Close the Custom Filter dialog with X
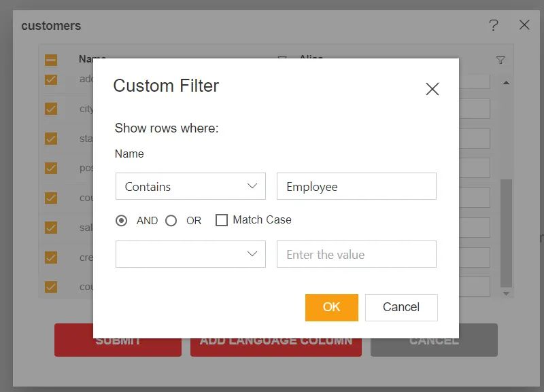Image resolution: width=544 pixels, height=392 pixels. coord(432,89)
